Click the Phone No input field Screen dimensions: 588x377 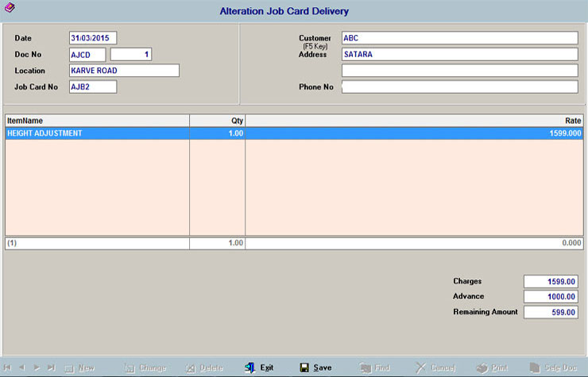tap(459, 87)
